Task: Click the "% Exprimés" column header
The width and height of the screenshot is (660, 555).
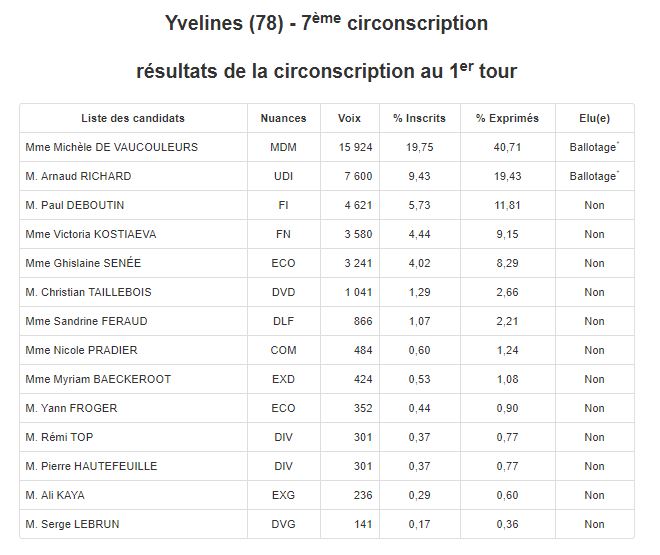Action: pos(507,118)
